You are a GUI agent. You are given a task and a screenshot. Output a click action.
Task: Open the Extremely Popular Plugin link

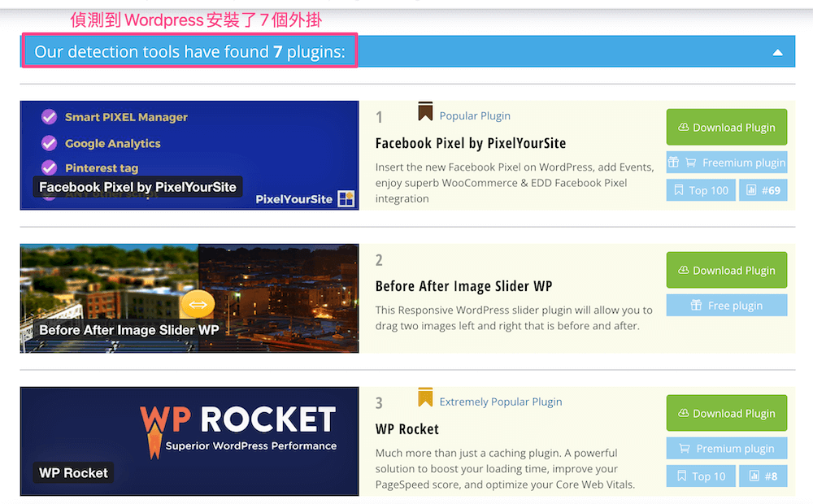[501, 402]
